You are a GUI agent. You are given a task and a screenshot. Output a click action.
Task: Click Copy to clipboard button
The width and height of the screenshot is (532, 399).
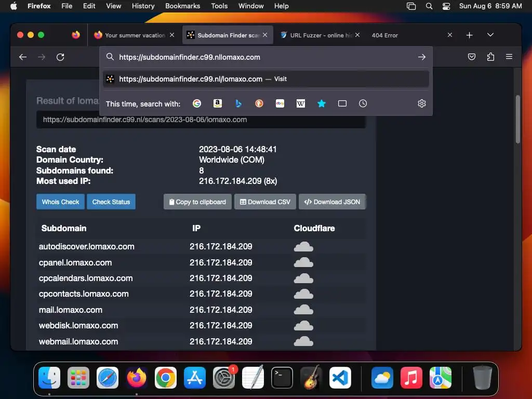[197, 202]
